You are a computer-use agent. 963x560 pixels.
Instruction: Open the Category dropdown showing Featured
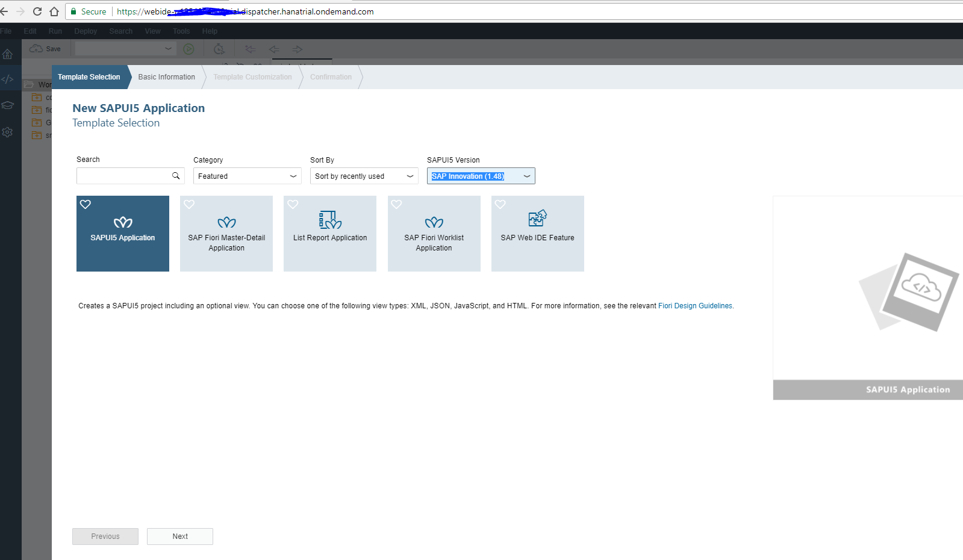[247, 176]
